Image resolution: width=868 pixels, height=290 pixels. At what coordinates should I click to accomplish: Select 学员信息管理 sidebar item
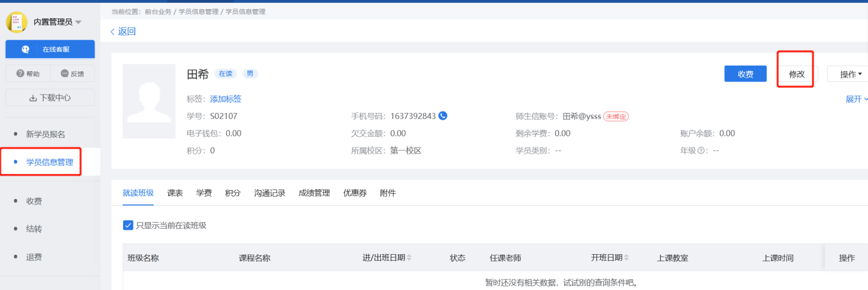[x=49, y=162]
